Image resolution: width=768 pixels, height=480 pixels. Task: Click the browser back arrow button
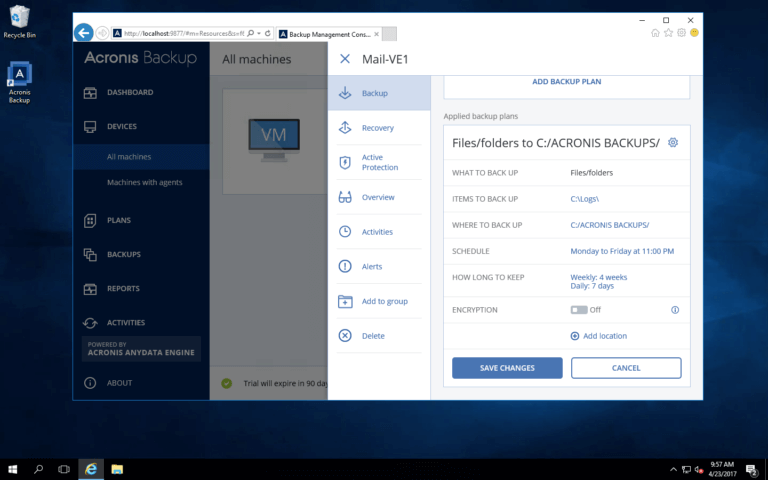84,33
